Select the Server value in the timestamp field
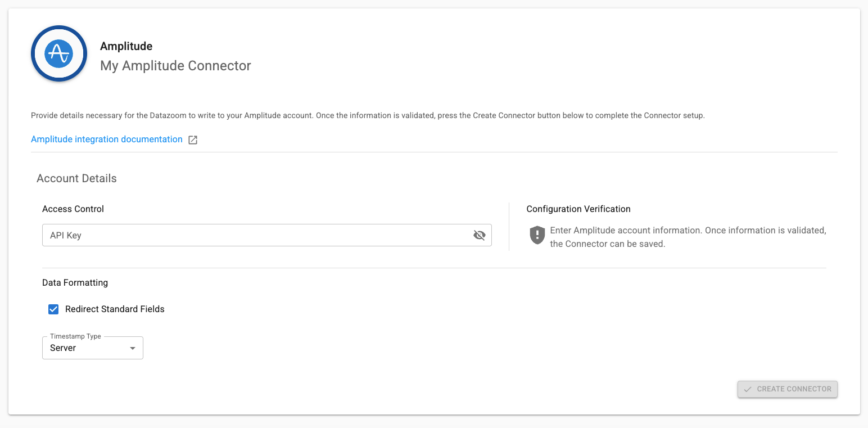This screenshot has height=428, width=868. [63, 348]
